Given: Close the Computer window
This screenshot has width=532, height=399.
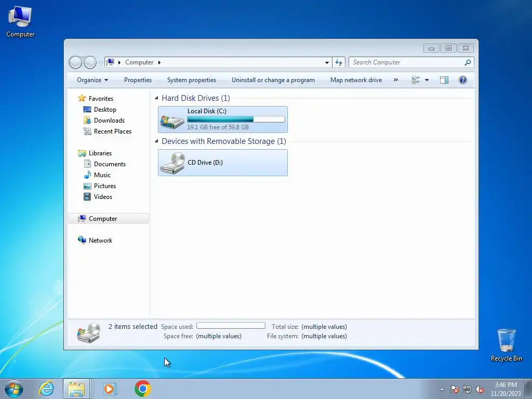Looking at the screenshot, I should tap(465, 48).
